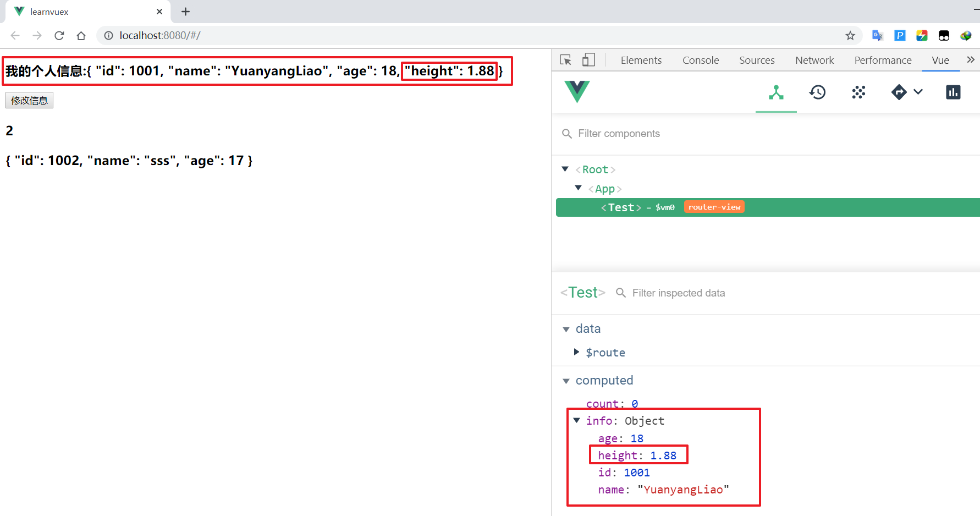Image resolution: width=980 pixels, height=516 pixels.
Task: Toggle the device toolbar emulation
Action: [588, 60]
